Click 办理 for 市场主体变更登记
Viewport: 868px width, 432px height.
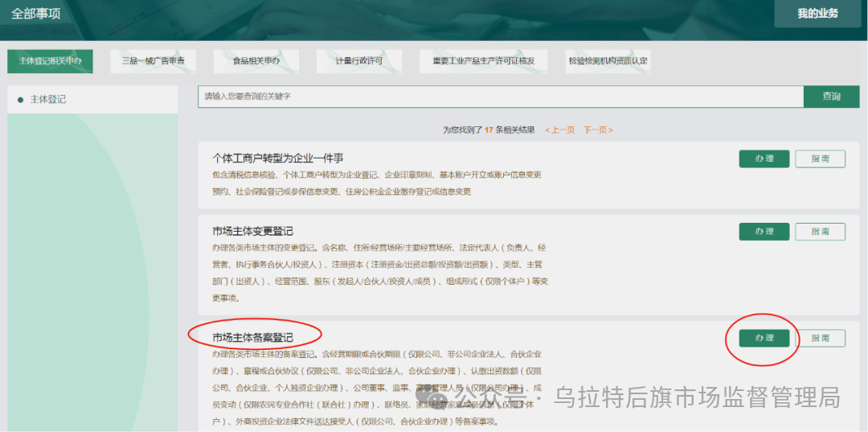[764, 232]
